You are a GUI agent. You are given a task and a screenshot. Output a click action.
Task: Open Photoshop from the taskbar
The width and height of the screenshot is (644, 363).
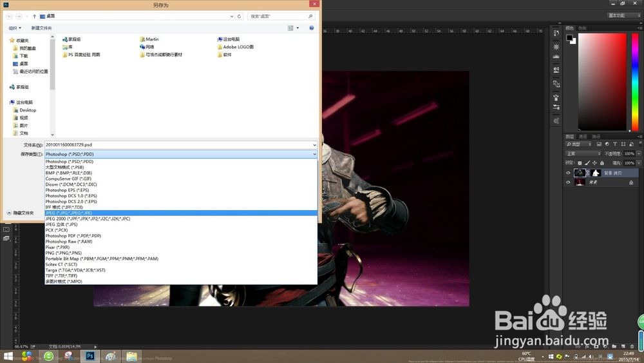pos(90,357)
